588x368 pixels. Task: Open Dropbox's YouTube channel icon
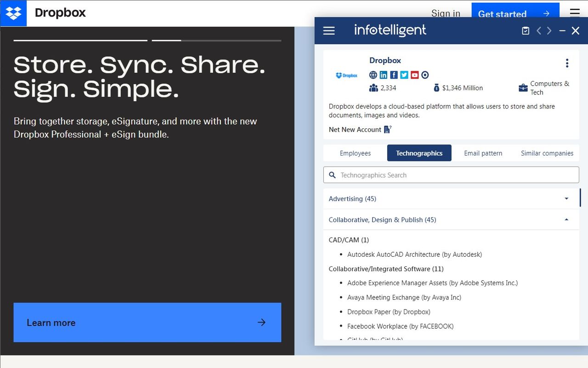tap(415, 75)
